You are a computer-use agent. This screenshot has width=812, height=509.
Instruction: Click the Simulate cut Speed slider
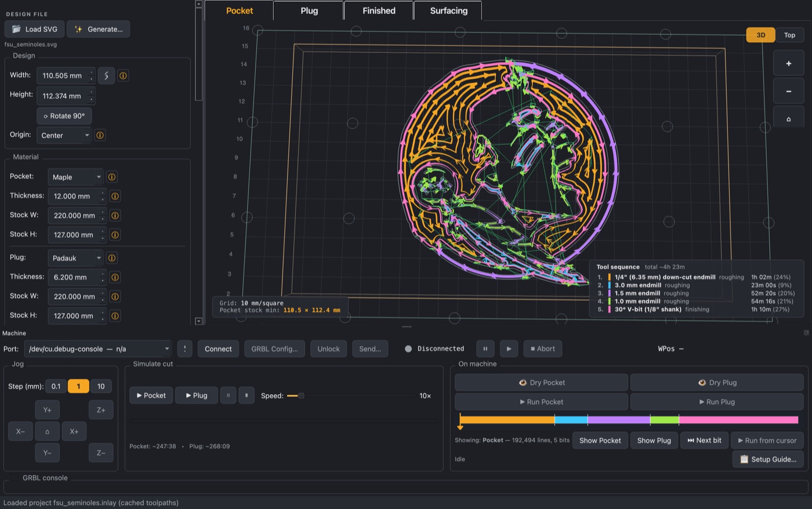click(352, 395)
